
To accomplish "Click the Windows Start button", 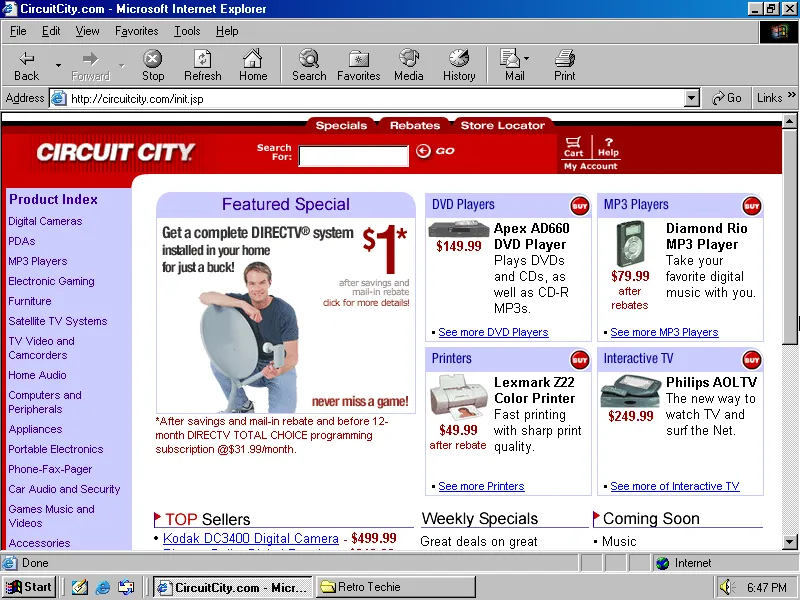I will pos(29,587).
